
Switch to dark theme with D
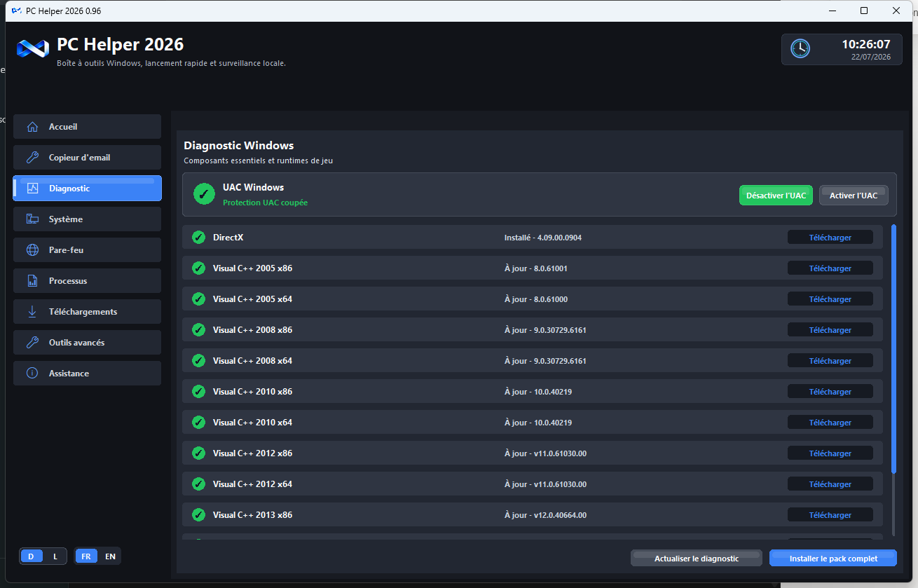point(31,556)
